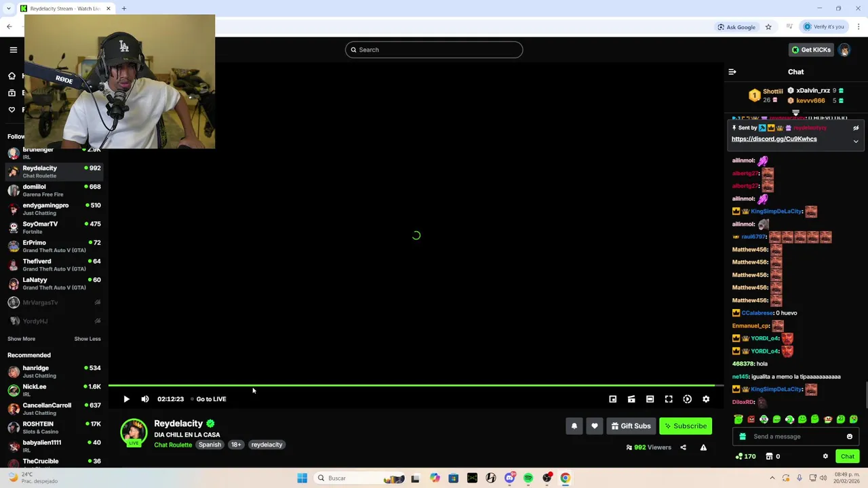Viewport: 868px width, 488px height.
Task: Open user account avatar menu
Action: pyautogui.click(x=844, y=49)
